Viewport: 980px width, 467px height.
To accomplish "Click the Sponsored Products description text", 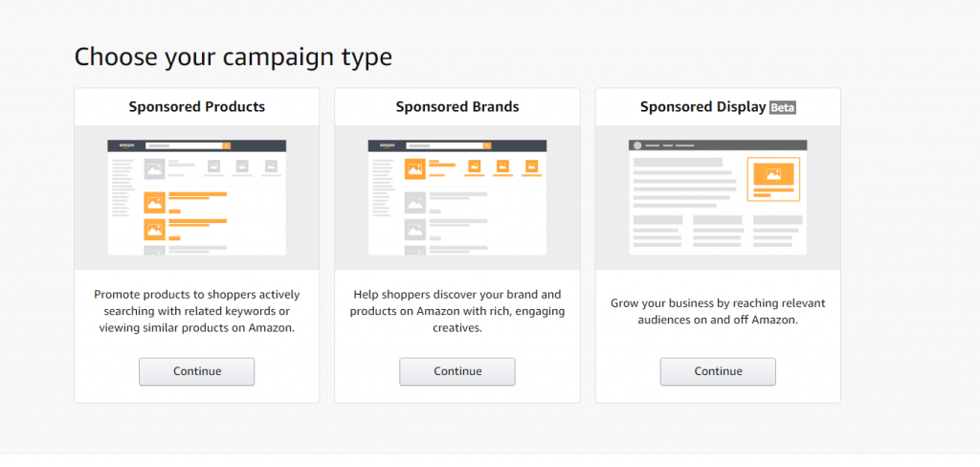I will pos(197,311).
